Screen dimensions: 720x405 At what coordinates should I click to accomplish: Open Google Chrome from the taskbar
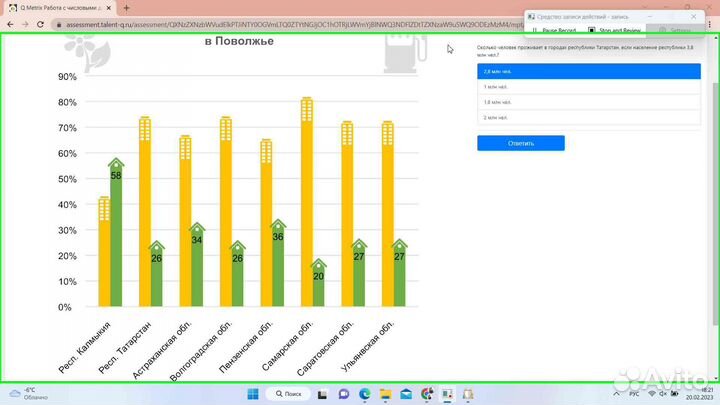pyautogui.click(x=428, y=394)
